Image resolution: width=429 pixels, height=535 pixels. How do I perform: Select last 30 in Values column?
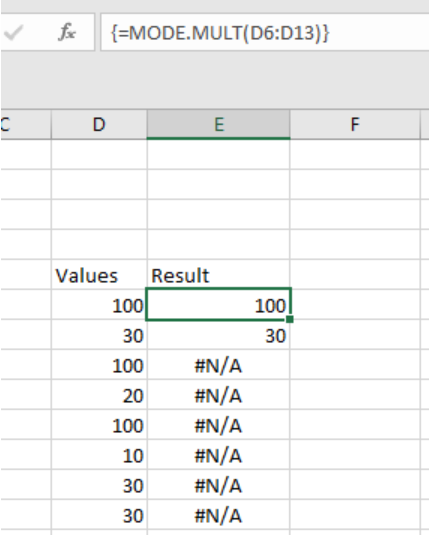(x=99, y=515)
